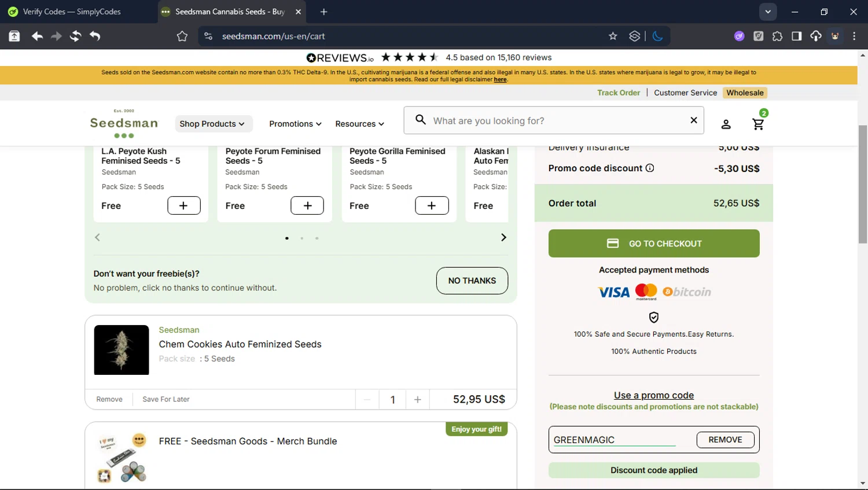Increase Chem Cookies quantity with plus

coord(417,399)
